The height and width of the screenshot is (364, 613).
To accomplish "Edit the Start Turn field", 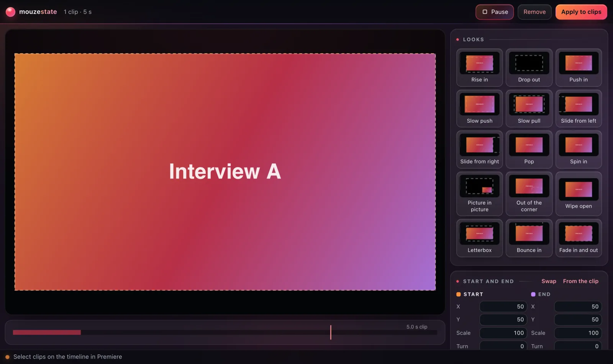I will 503,346.
